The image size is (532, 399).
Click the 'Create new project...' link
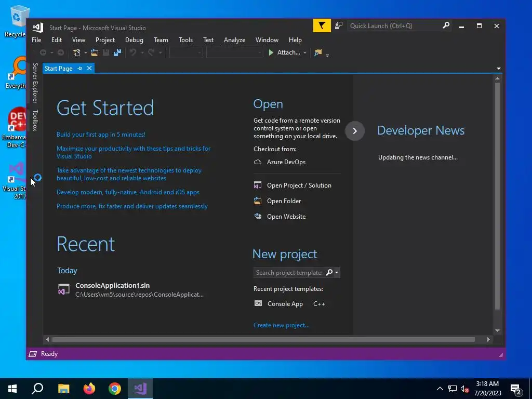click(x=281, y=325)
